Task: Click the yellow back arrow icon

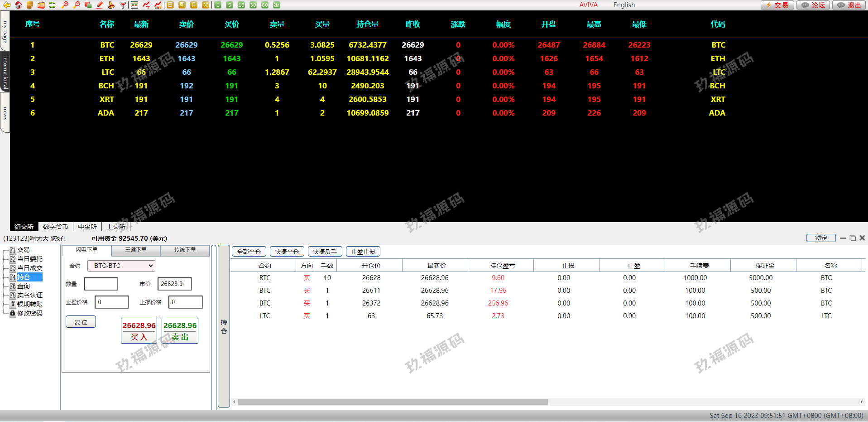Action: point(7,5)
